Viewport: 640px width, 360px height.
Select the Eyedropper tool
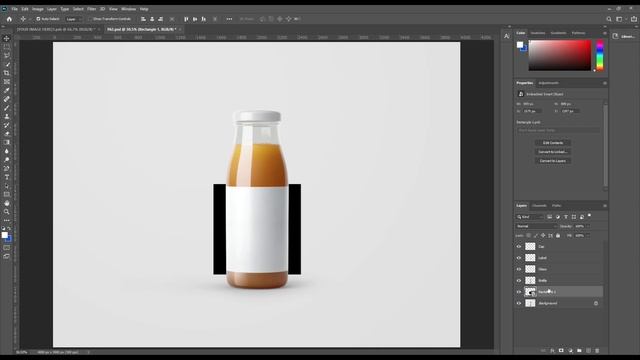tap(7, 90)
